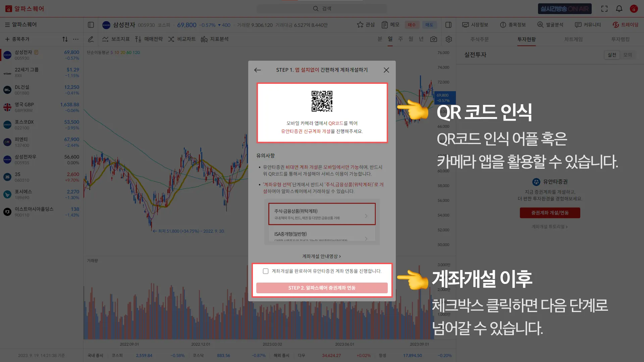Toggle fullscreen mode icon

click(604, 9)
